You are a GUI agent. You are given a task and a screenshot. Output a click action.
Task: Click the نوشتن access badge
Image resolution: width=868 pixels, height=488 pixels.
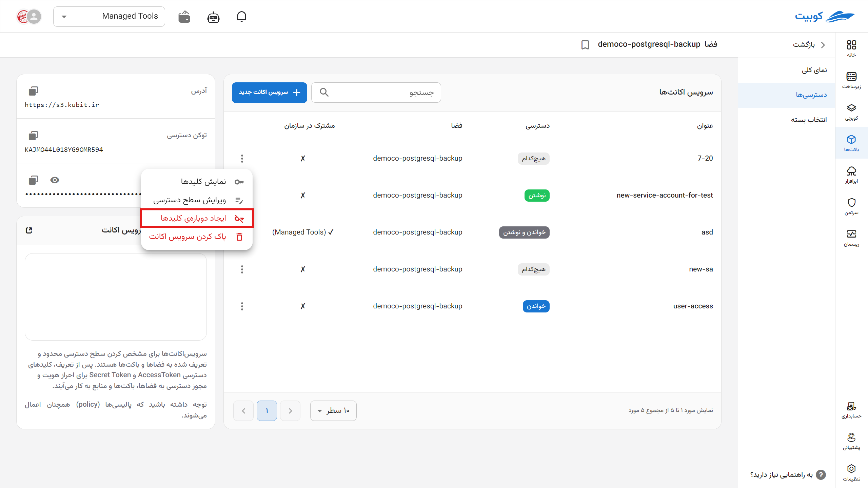[537, 196]
